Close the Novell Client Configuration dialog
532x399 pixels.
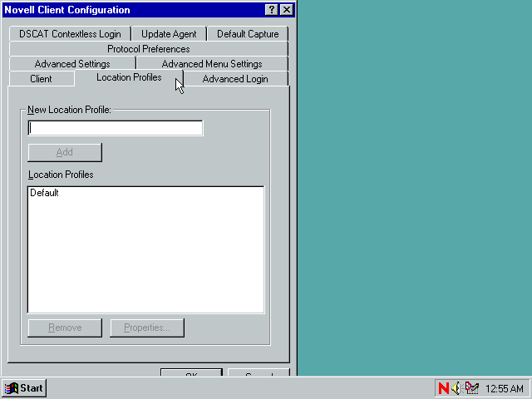287,10
